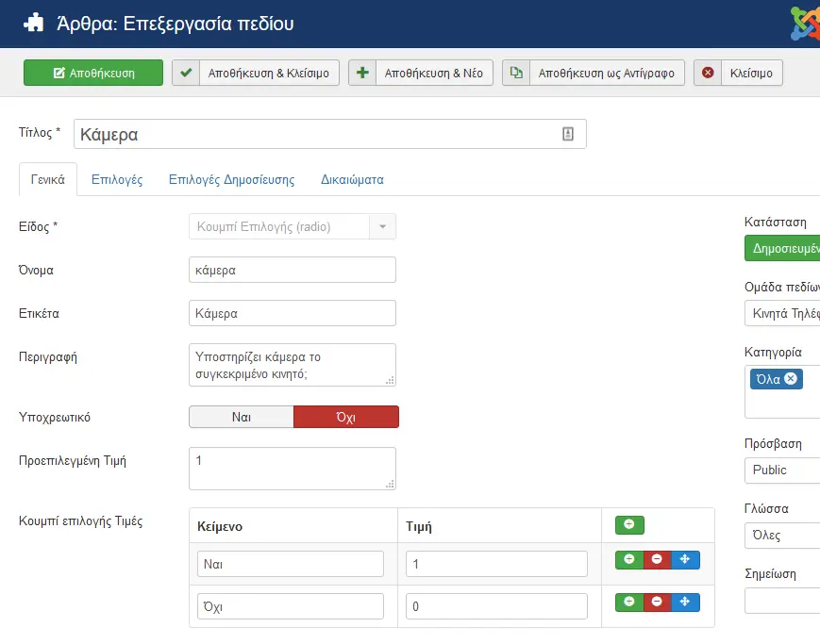
Task: Switch to the Δικαιώματα tab
Action: click(x=353, y=179)
